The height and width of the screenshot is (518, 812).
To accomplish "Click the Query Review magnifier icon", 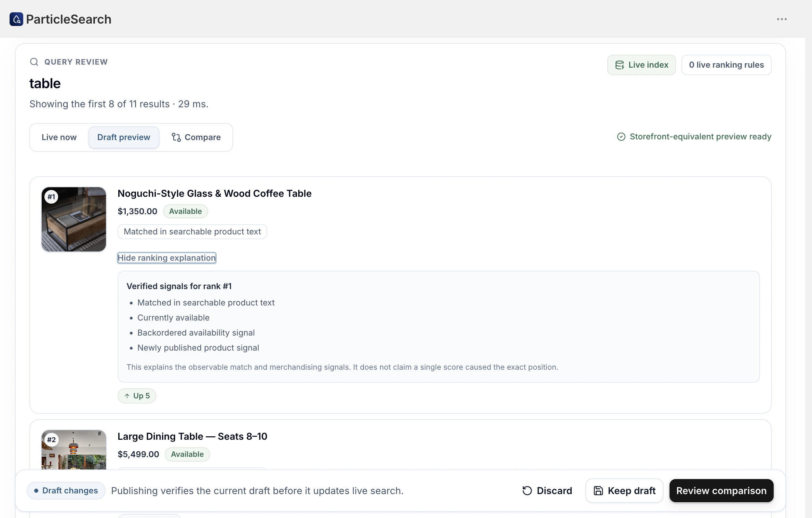I will [34, 62].
